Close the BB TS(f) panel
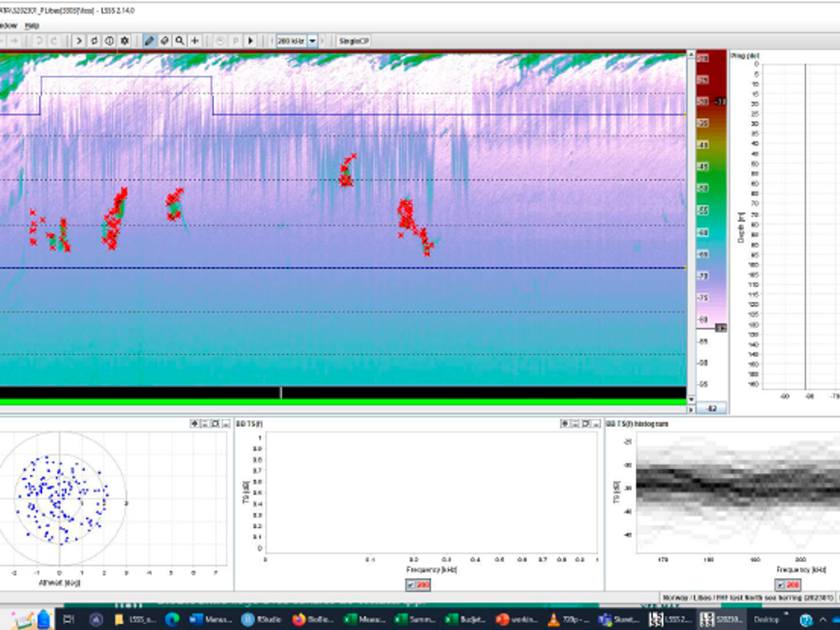 point(596,423)
